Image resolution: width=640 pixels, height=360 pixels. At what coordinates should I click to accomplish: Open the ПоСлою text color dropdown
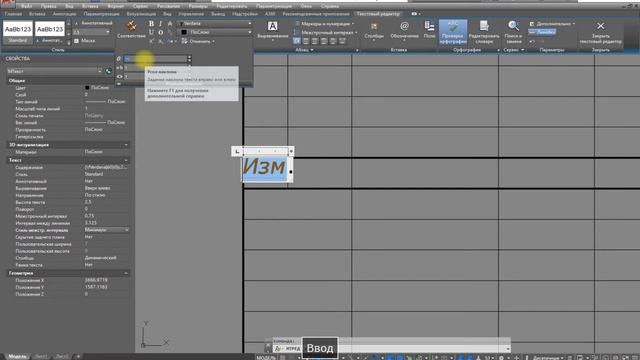[x=216, y=32]
